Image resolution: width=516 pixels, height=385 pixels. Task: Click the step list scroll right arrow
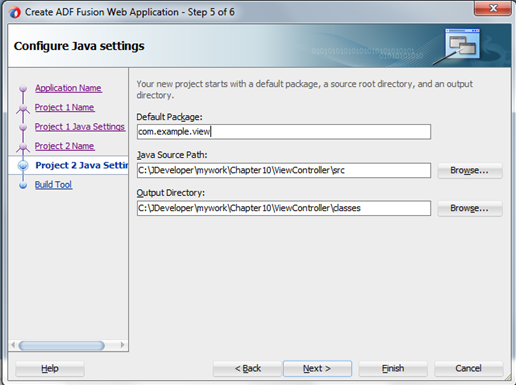pyautogui.click(x=122, y=345)
